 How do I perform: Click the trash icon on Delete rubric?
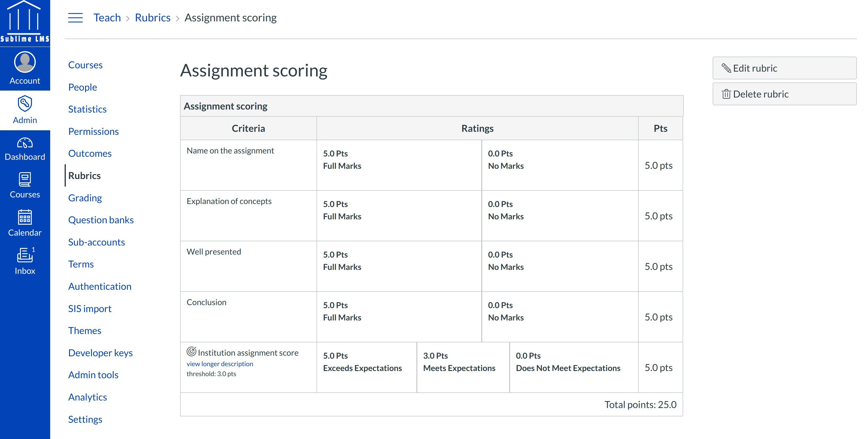click(x=726, y=94)
